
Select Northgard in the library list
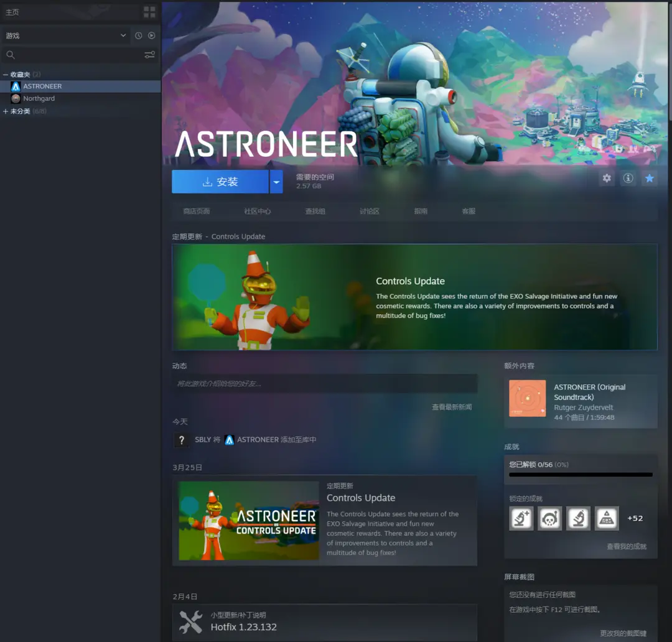click(x=80, y=98)
